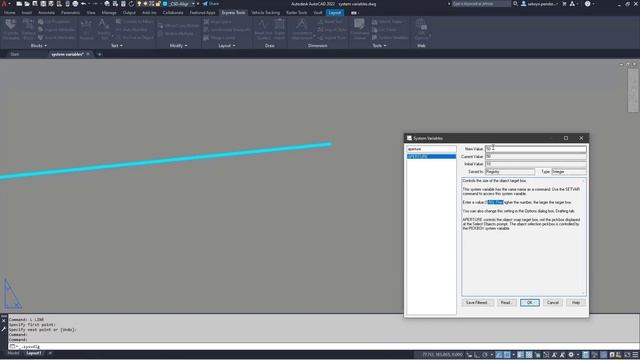Click Workspace Switching gear in status bar
This screenshot has height=360, width=640.
tap(571, 355)
